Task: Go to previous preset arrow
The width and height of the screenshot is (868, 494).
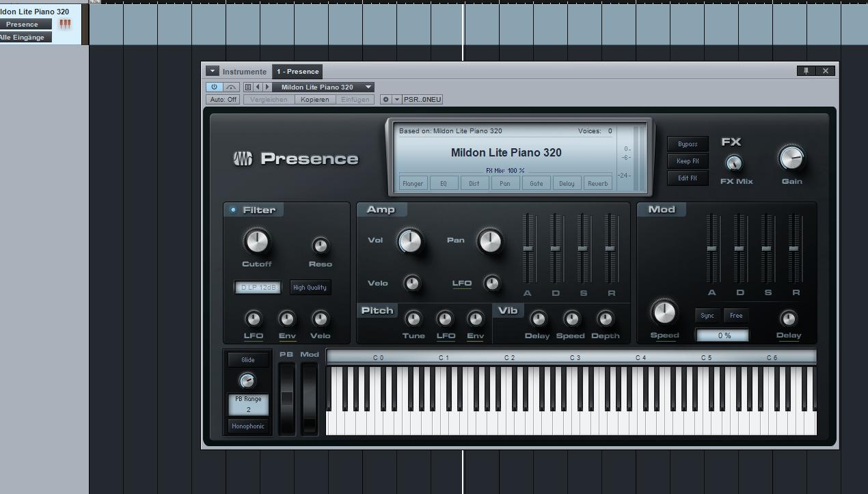Action: 258,87
